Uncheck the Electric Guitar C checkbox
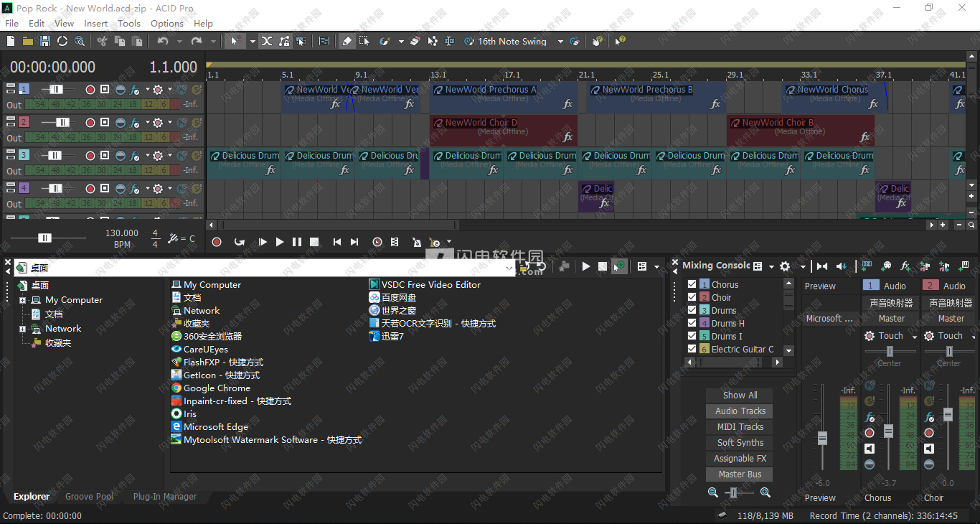Screen dimensions: 980x524 coord(692,349)
